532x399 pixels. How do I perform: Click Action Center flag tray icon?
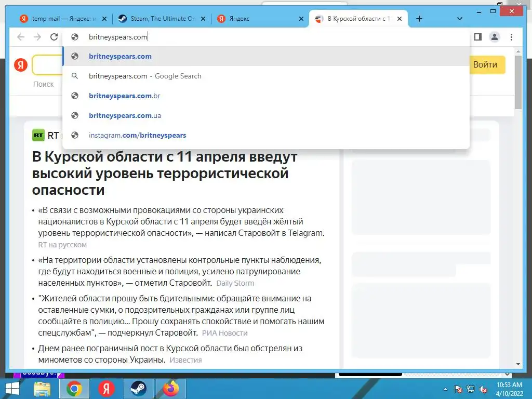(x=458, y=389)
